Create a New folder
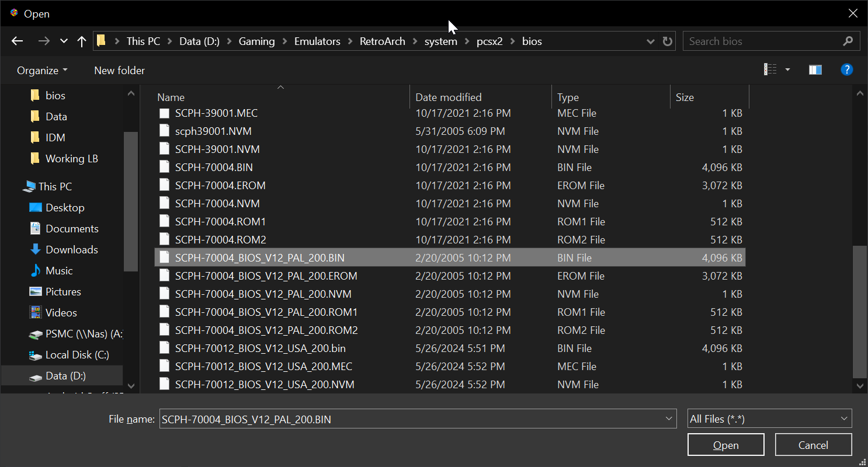Viewport: 868px width, 467px height. (x=119, y=70)
